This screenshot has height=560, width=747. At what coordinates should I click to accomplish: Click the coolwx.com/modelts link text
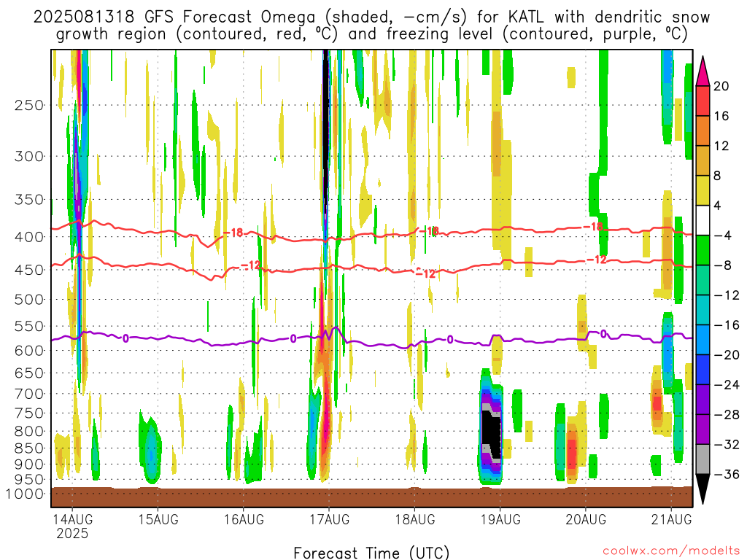point(671,551)
